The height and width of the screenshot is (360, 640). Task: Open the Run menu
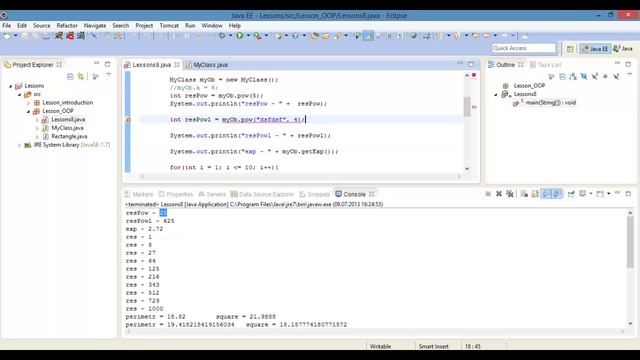190,25
